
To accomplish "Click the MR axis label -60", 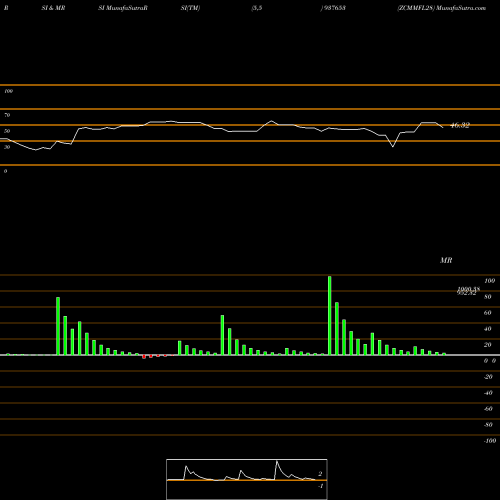I will (488, 409).
